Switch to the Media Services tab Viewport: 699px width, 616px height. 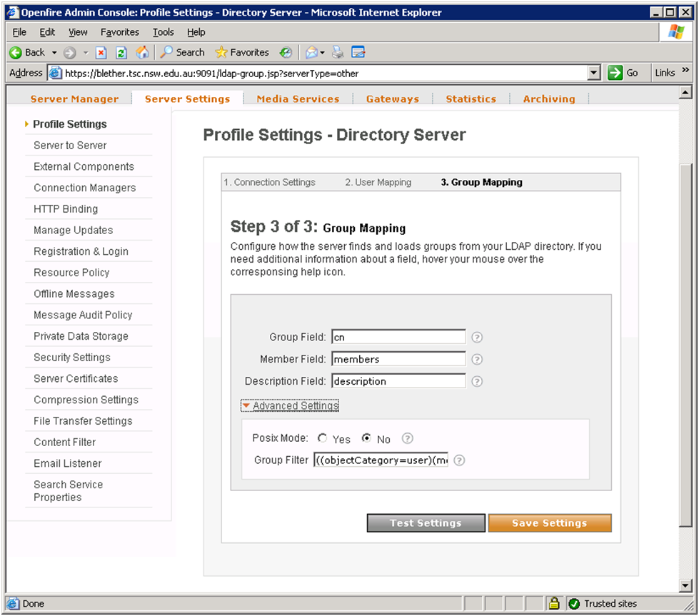[x=298, y=99]
